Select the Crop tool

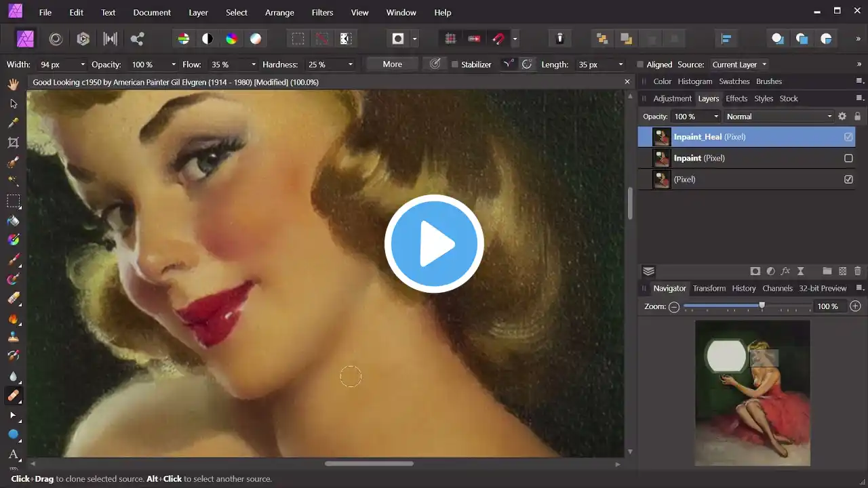[x=13, y=142]
